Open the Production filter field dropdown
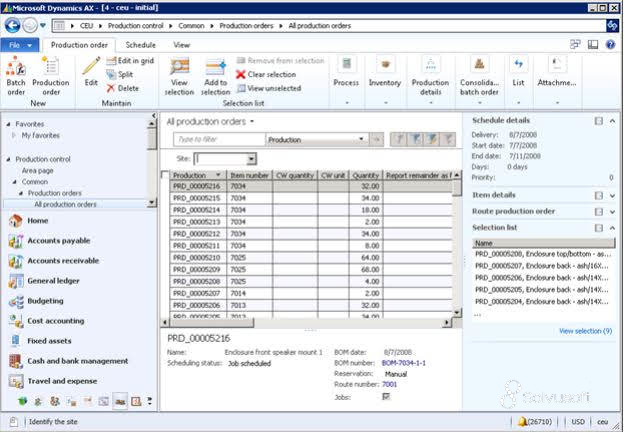Viewport: 624px width, 432px height. click(x=361, y=139)
